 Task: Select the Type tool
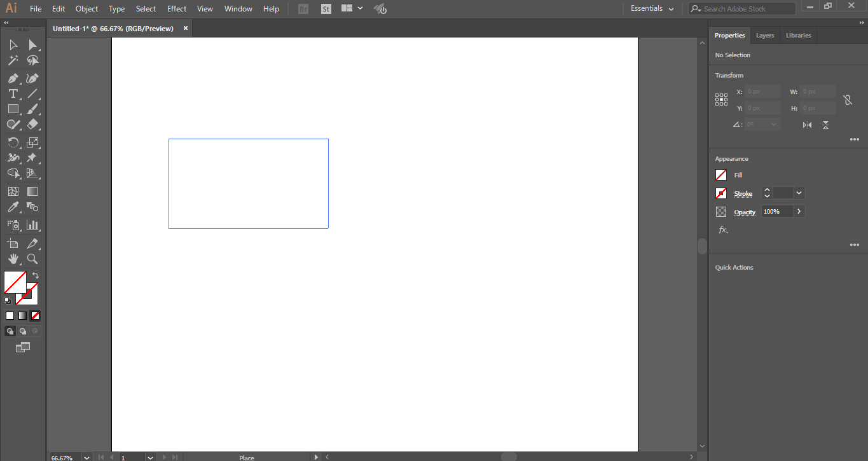point(13,93)
